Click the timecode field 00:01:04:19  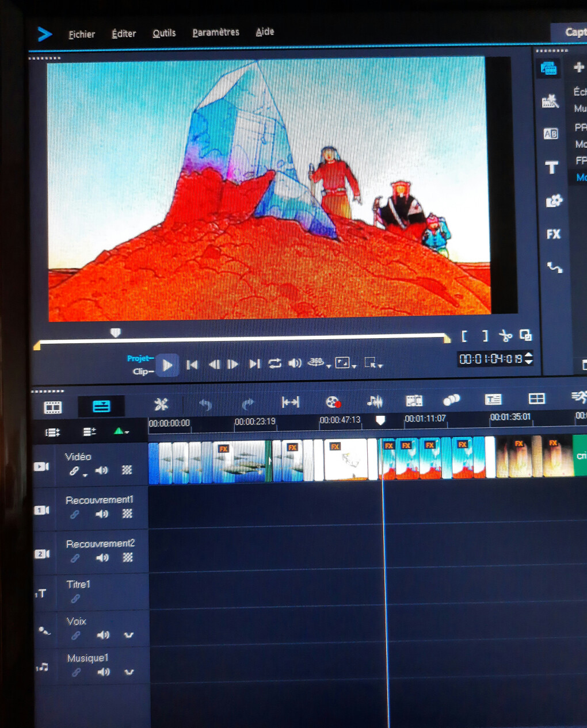pos(490,359)
